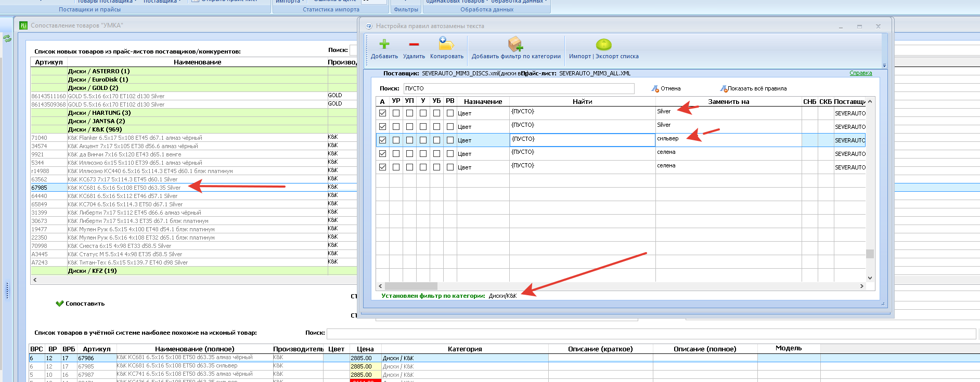The height and width of the screenshot is (382, 980).
Task: Click the red minus Удалить icon
Action: coord(414,44)
